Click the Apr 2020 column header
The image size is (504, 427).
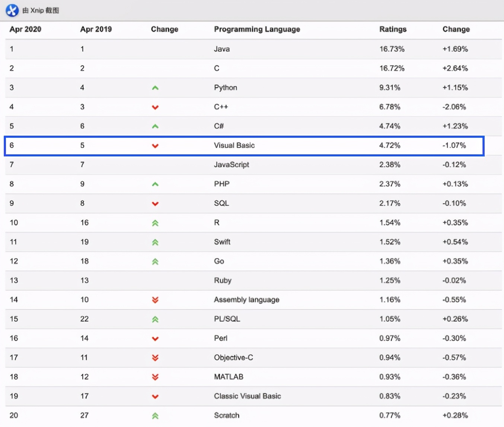[25, 29]
